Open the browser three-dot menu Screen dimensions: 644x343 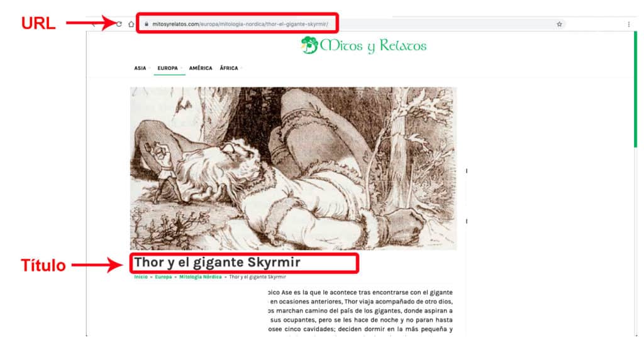(629, 24)
